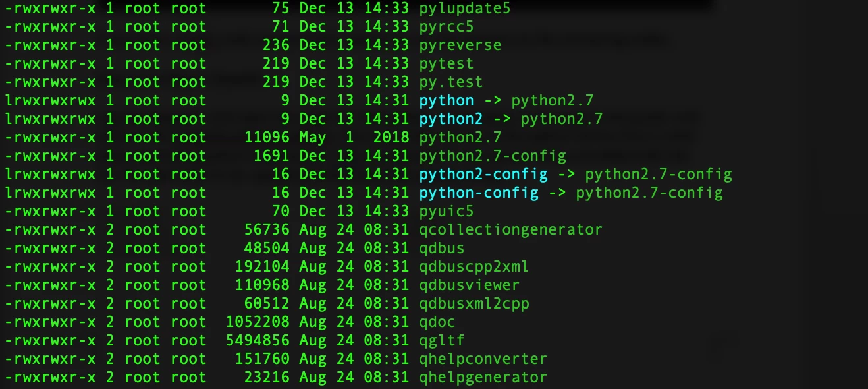The width and height of the screenshot is (868, 389).
Task: Select the link target after python2-config arrow
Action: [659, 175]
